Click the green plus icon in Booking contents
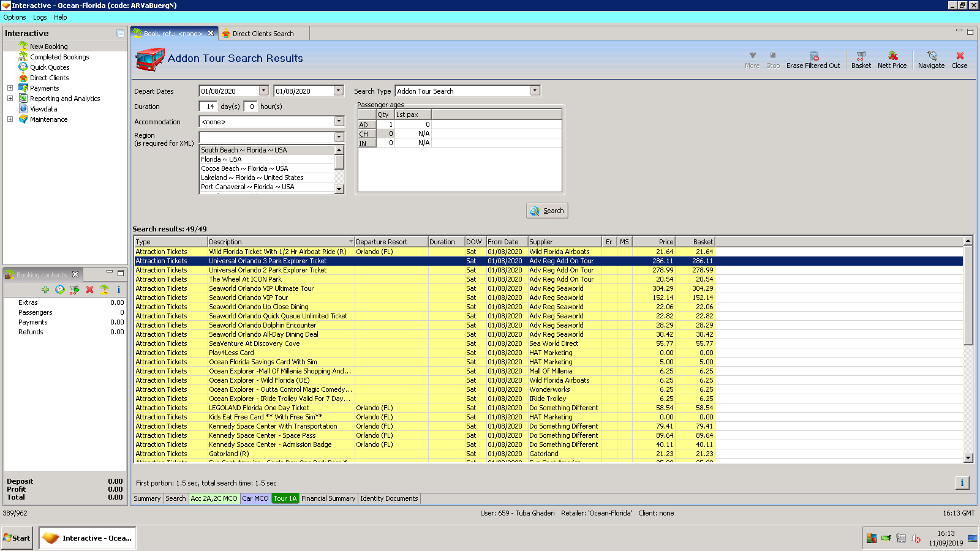The height and width of the screenshot is (551, 980). 45,290
